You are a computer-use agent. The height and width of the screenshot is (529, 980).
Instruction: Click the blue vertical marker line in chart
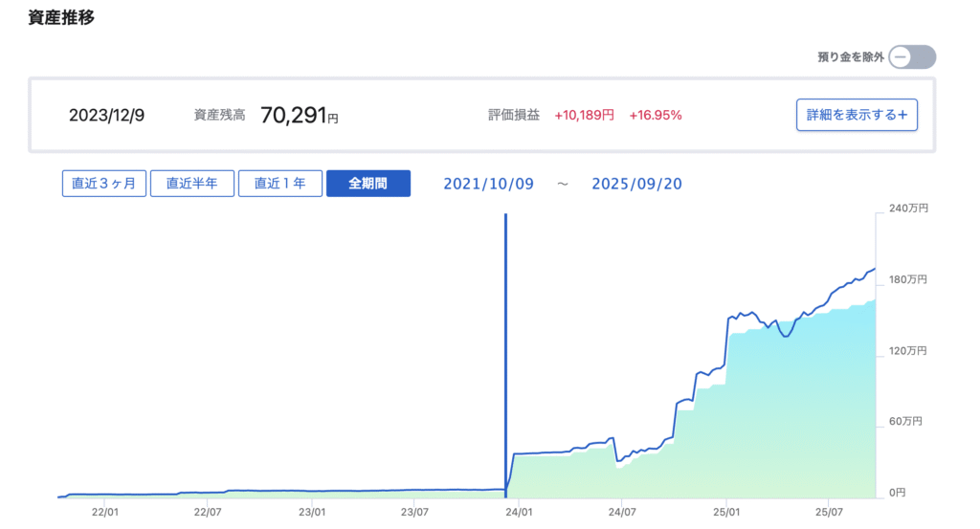[505, 335]
